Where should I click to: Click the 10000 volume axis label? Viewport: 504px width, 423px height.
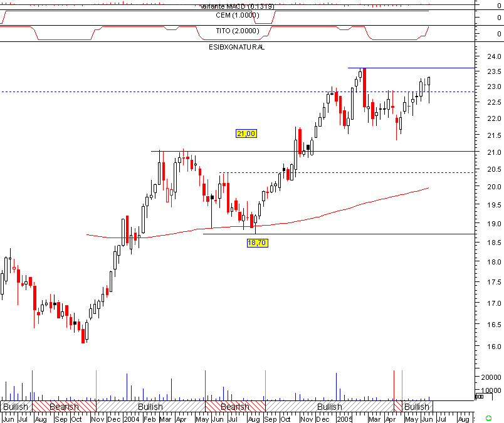491,390
